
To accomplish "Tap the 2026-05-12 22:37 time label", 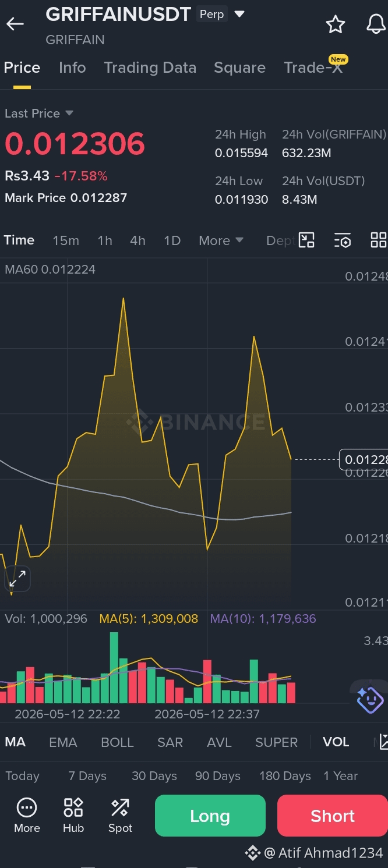I will [x=207, y=714].
